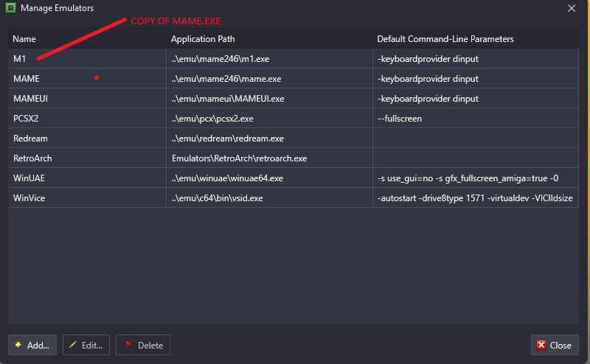Click M1 row's -keyboardprovider dinput parameter

[476, 59]
